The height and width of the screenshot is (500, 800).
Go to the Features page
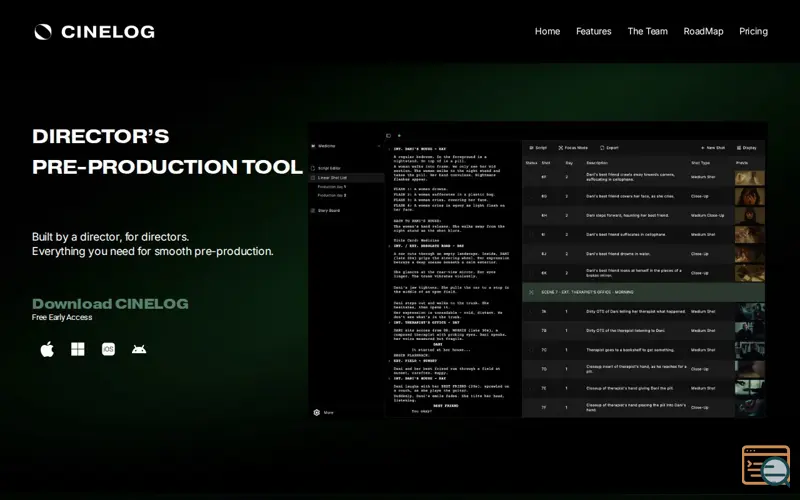[x=593, y=31]
